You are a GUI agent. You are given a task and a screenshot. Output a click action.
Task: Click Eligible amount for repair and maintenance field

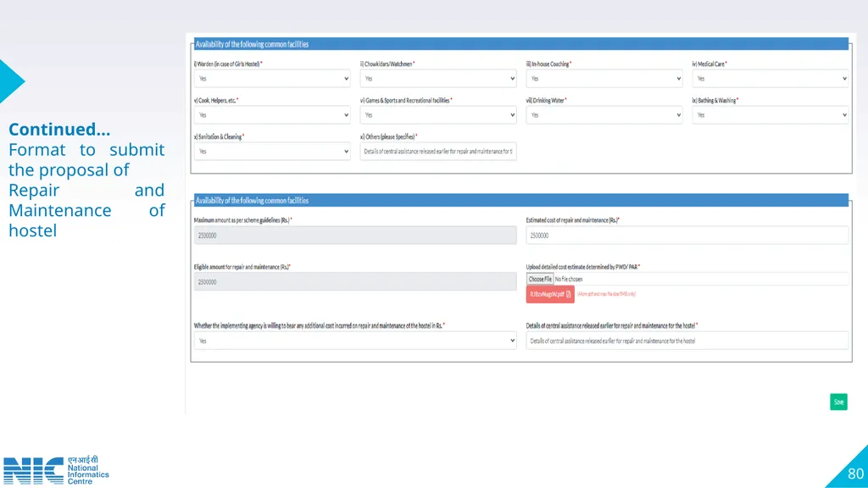click(355, 281)
